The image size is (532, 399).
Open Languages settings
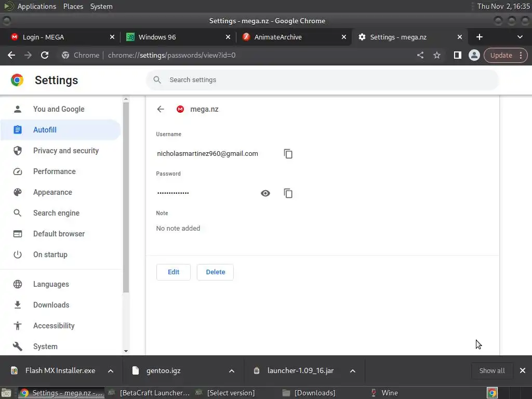(60, 284)
